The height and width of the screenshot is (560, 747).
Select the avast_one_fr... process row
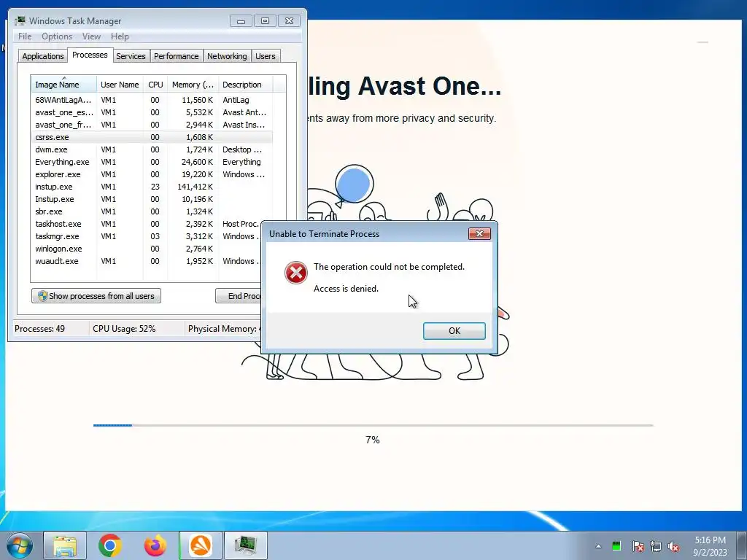coord(152,125)
